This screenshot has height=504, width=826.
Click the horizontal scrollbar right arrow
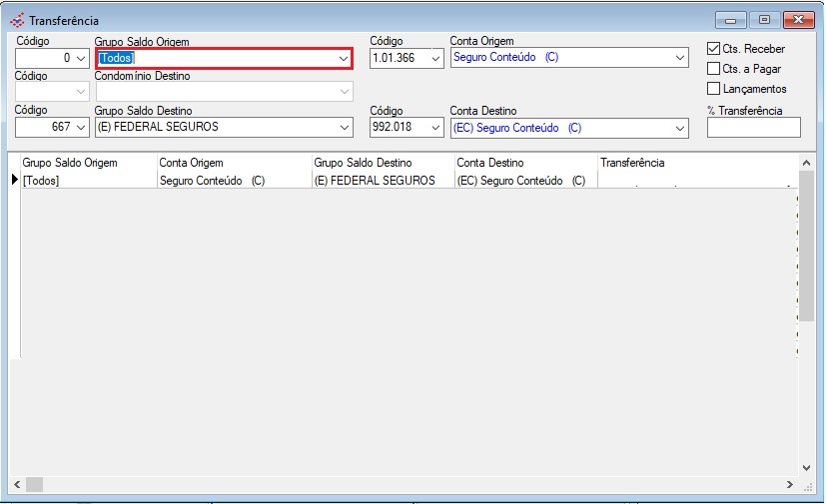click(789, 485)
